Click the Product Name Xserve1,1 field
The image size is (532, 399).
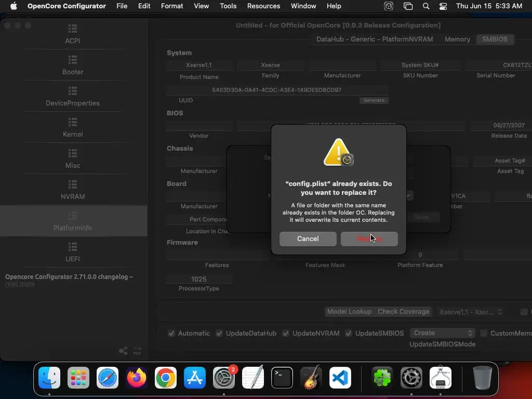[199, 65]
